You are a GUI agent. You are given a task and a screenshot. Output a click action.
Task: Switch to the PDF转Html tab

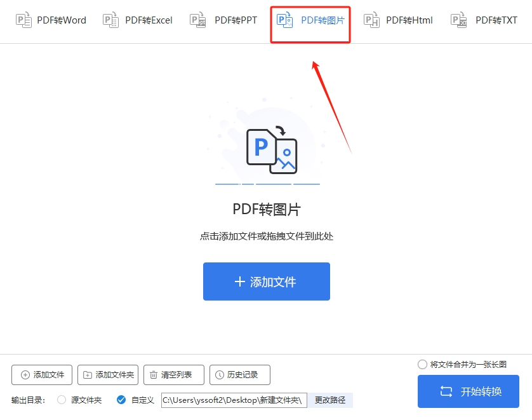click(x=398, y=20)
